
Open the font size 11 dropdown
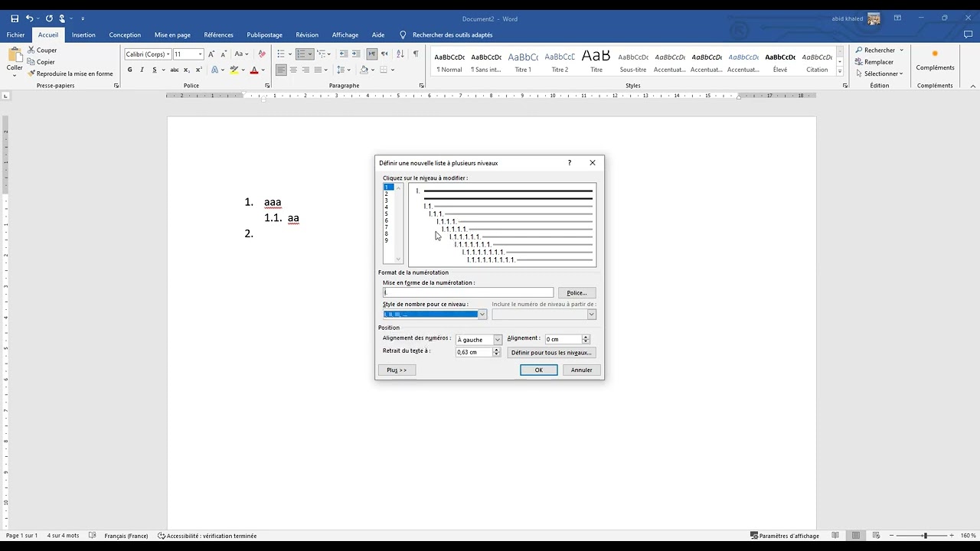pos(201,54)
